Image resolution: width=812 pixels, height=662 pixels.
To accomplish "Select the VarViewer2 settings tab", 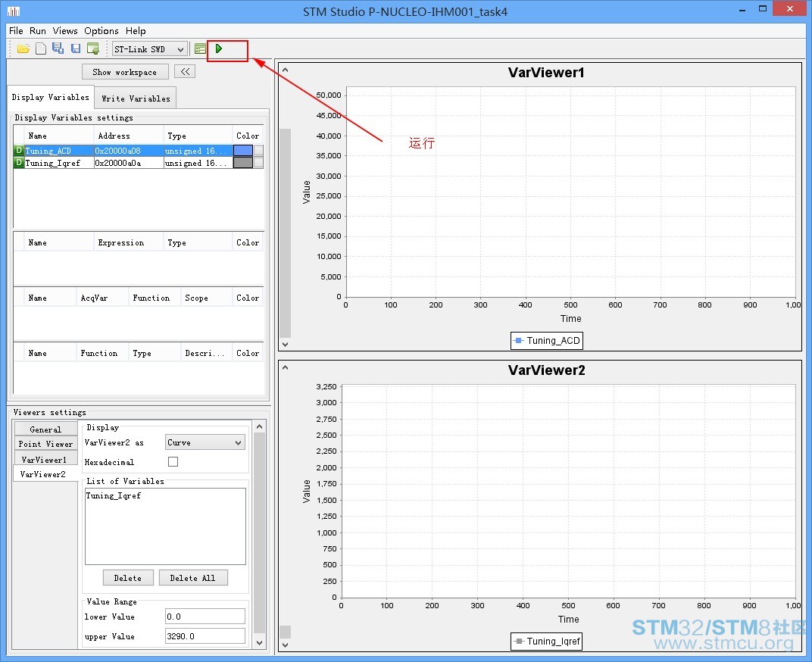I will [43, 474].
